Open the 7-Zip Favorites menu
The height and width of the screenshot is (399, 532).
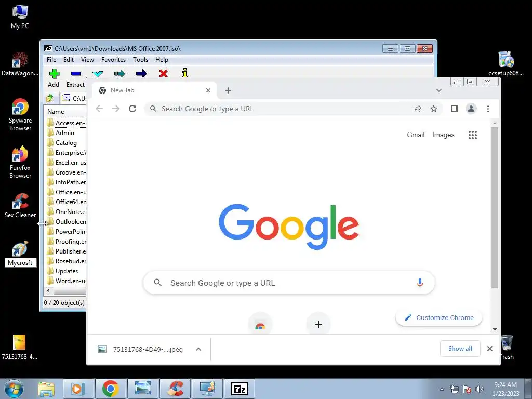pos(113,60)
